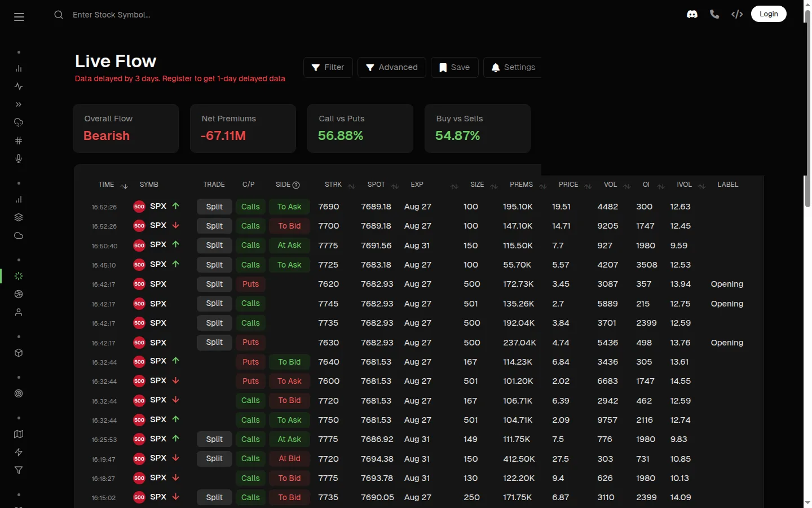Open the Settings notification menu
This screenshot has width=812, height=508.
click(x=513, y=67)
